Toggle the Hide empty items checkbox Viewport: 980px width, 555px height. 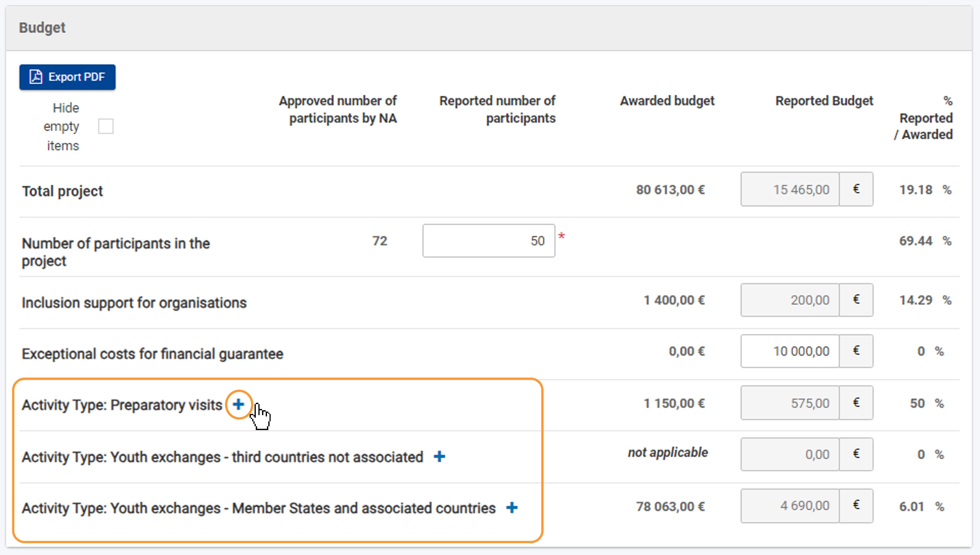106,126
